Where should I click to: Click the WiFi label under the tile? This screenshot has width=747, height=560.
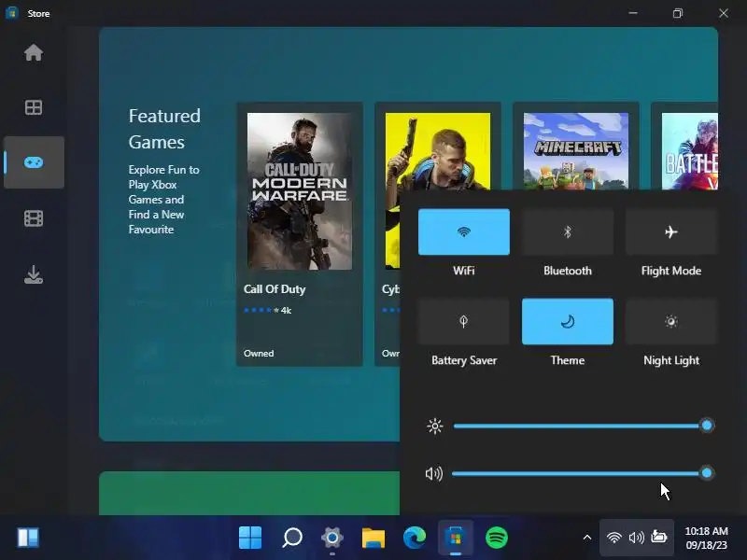pos(463,271)
